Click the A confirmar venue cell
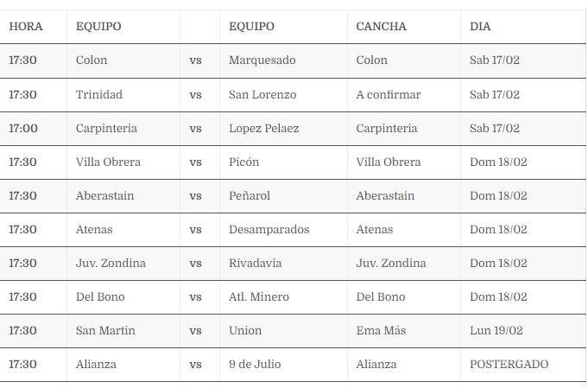Viewport: 588px width, 388px height. [x=389, y=94]
